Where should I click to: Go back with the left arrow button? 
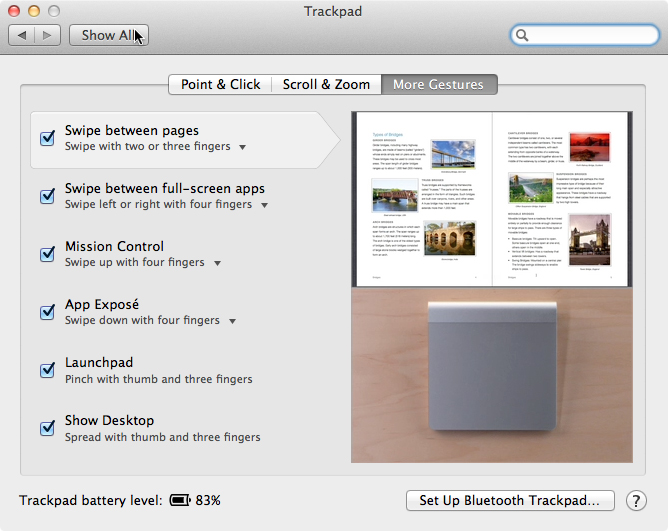pos(21,35)
